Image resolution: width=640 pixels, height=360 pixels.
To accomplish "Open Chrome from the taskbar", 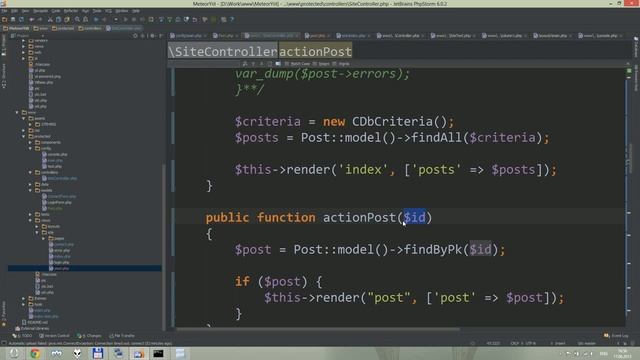I will [35, 353].
